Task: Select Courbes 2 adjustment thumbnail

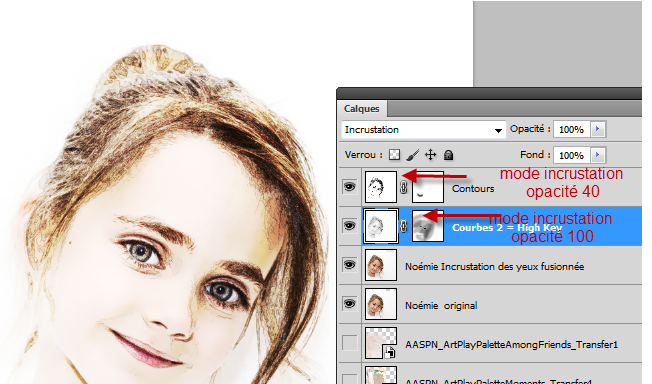Action: [381, 226]
